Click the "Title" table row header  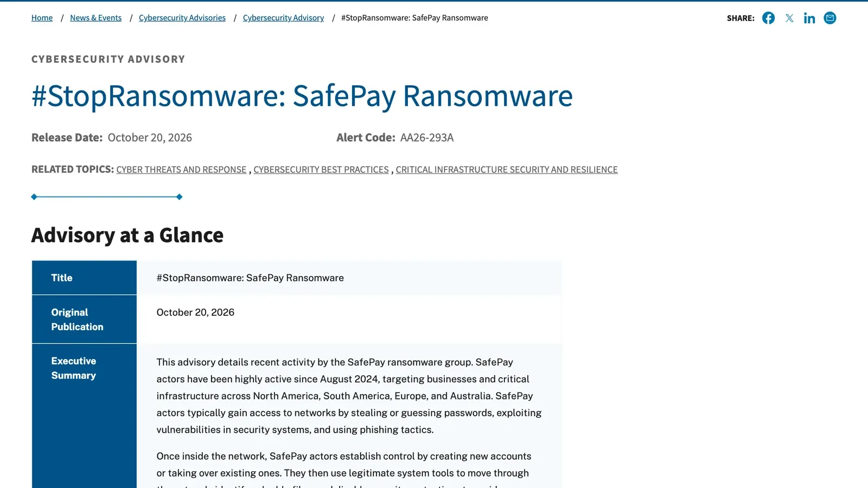[84, 278]
